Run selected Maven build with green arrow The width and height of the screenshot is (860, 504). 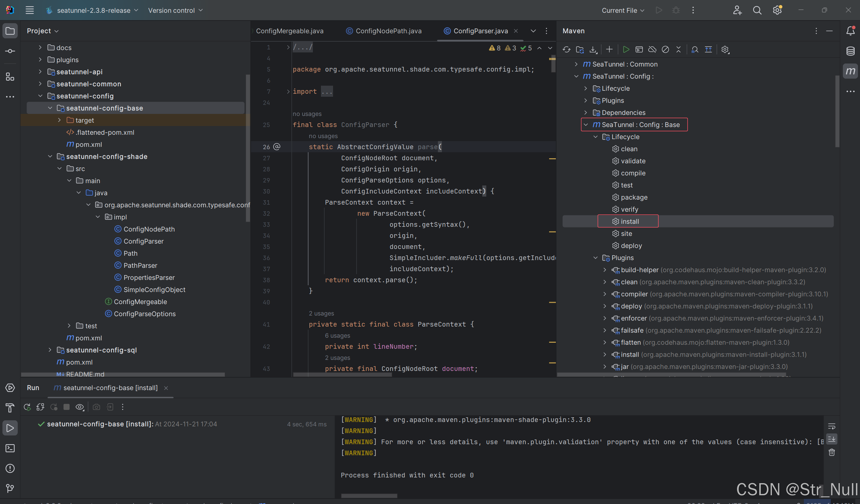(x=626, y=49)
